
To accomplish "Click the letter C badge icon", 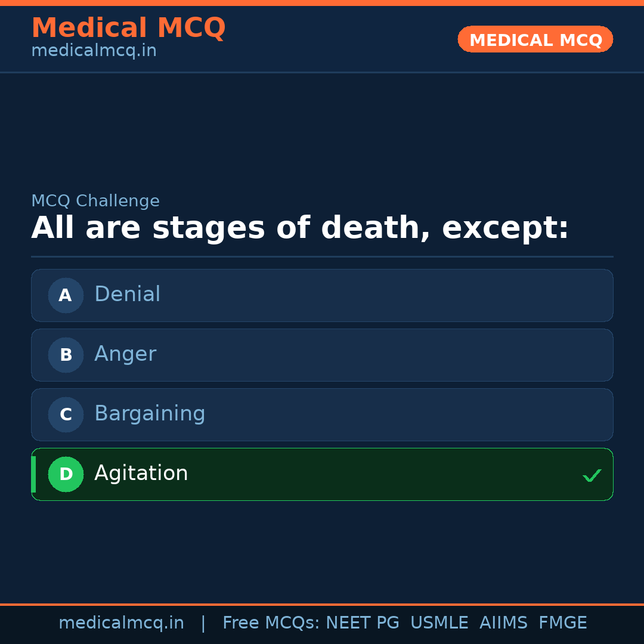I will [x=66, y=414].
